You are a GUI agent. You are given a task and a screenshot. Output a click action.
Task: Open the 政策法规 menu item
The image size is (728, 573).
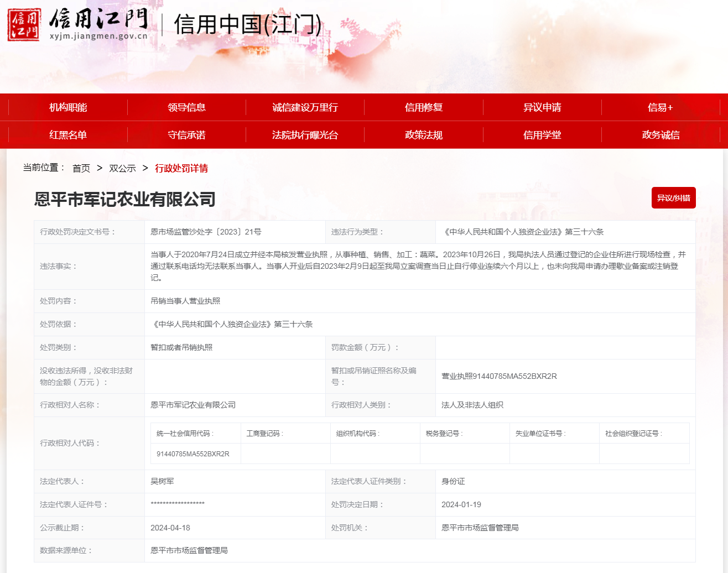pos(424,135)
